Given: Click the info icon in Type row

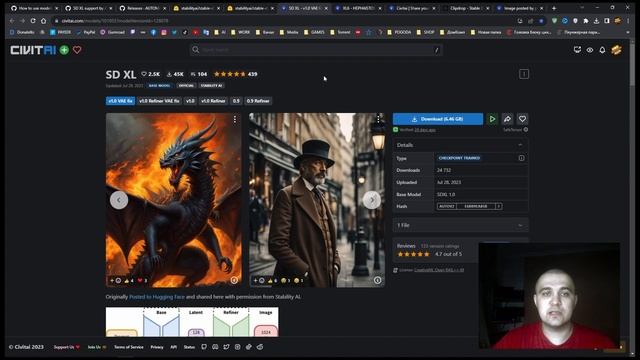Looking at the screenshot, I should (x=521, y=158).
